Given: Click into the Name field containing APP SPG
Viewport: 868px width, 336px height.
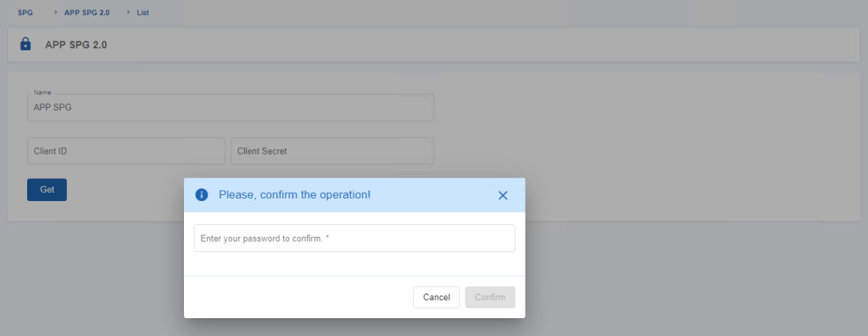Looking at the screenshot, I should (231, 108).
